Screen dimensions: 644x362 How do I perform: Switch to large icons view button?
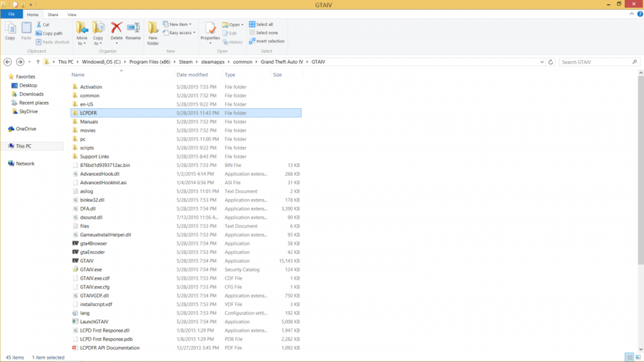pyautogui.click(x=638, y=357)
